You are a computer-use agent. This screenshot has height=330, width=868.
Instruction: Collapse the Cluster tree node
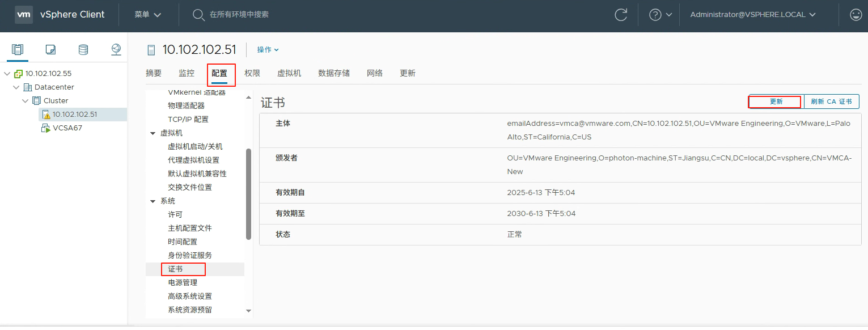coord(26,101)
